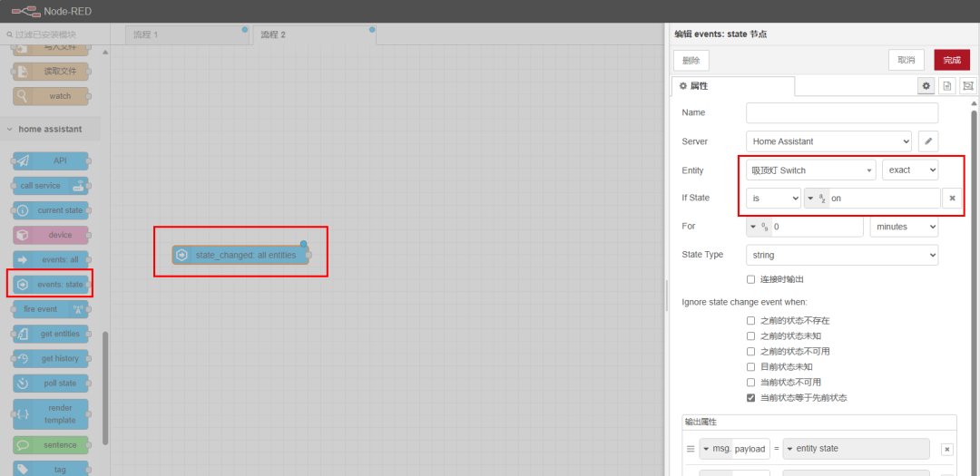Check 之前的状态不存在 option
The width and height of the screenshot is (980, 476).
tap(750, 320)
